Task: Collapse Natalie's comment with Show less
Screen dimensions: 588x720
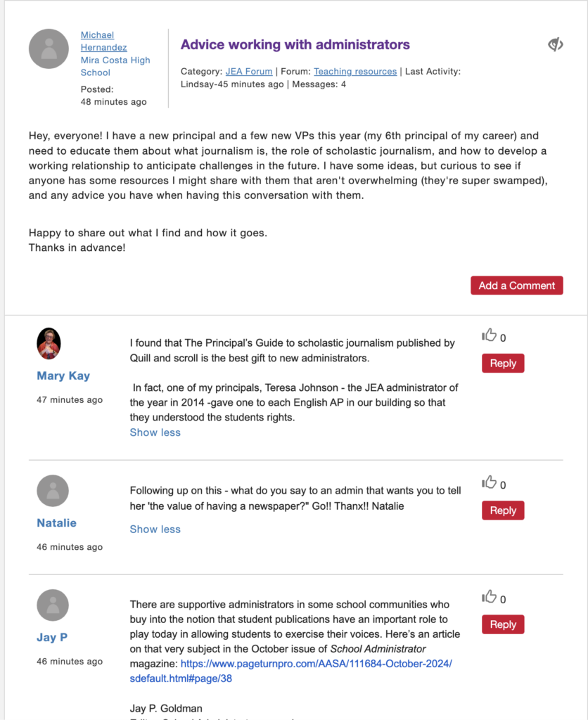Action: pyautogui.click(x=155, y=529)
